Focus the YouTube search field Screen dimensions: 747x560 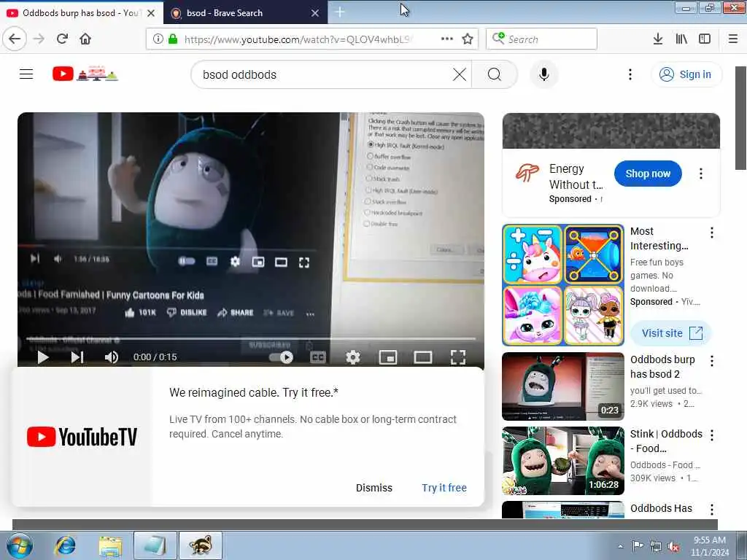(x=324, y=74)
